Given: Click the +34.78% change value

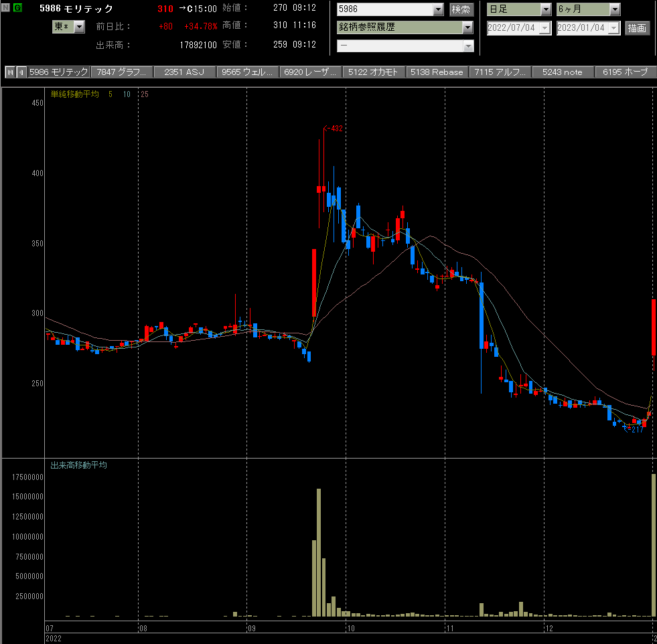Looking at the screenshot, I should coord(201,26).
